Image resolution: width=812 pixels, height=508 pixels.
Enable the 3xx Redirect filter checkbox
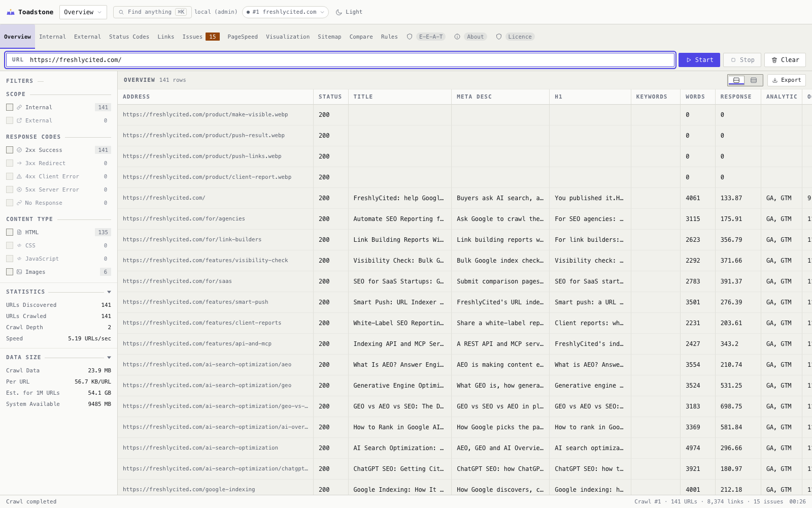[x=10, y=163]
